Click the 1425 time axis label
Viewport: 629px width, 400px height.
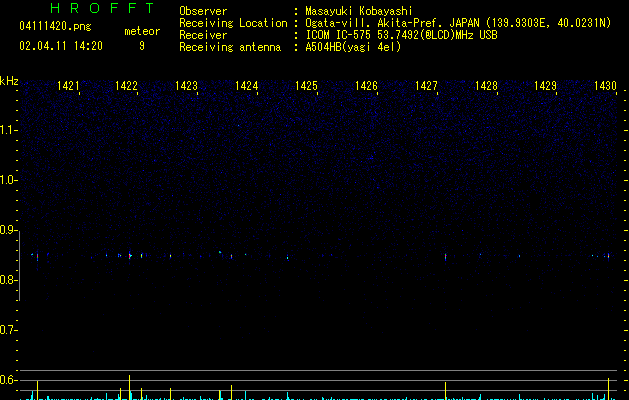coord(306,85)
